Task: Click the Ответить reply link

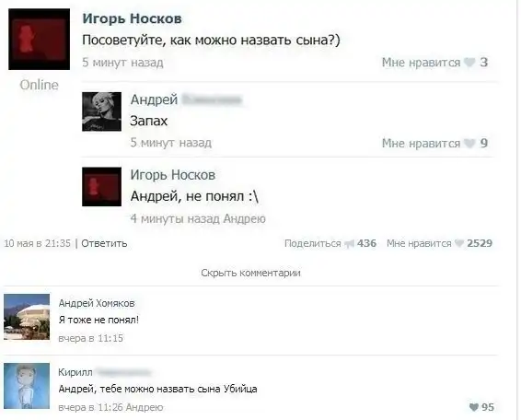Action: coord(104,243)
